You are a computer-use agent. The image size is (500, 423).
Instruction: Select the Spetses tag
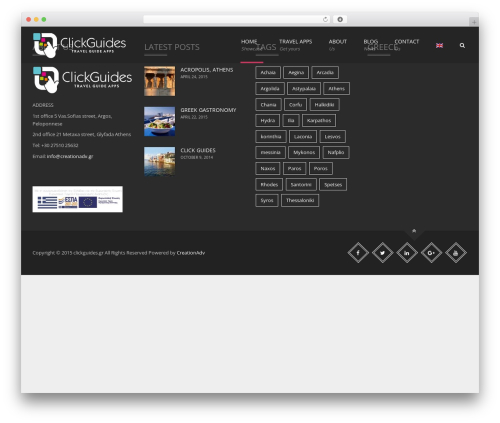pos(333,184)
